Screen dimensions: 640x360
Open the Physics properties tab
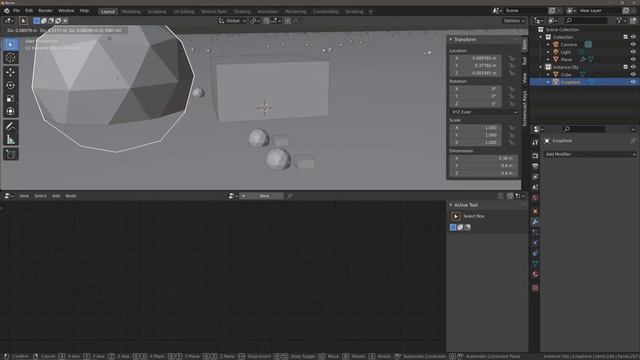click(535, 243)
